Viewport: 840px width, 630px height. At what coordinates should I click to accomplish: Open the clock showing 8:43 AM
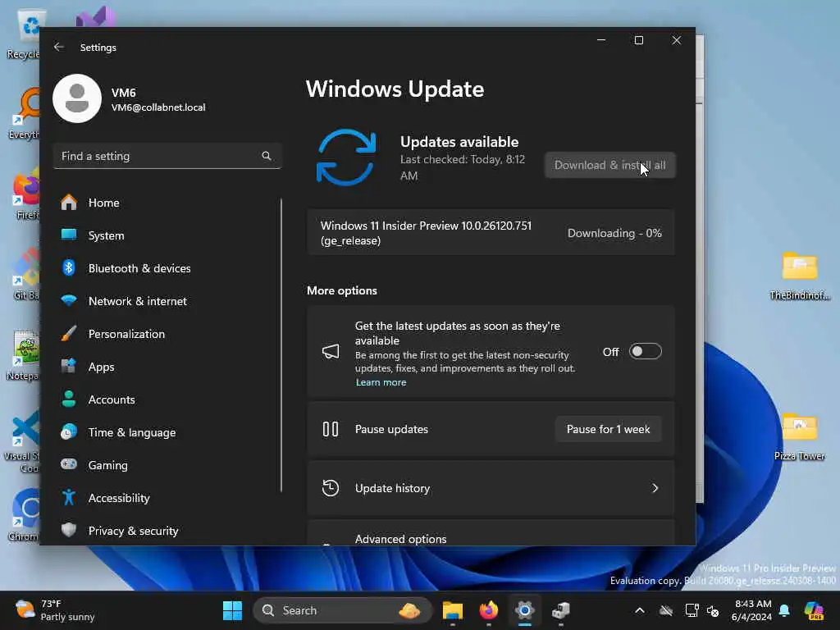(x=752, y=610)
